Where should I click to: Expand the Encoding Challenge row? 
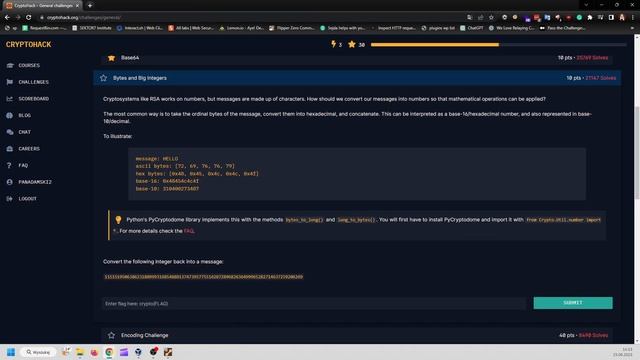point(357,336)
